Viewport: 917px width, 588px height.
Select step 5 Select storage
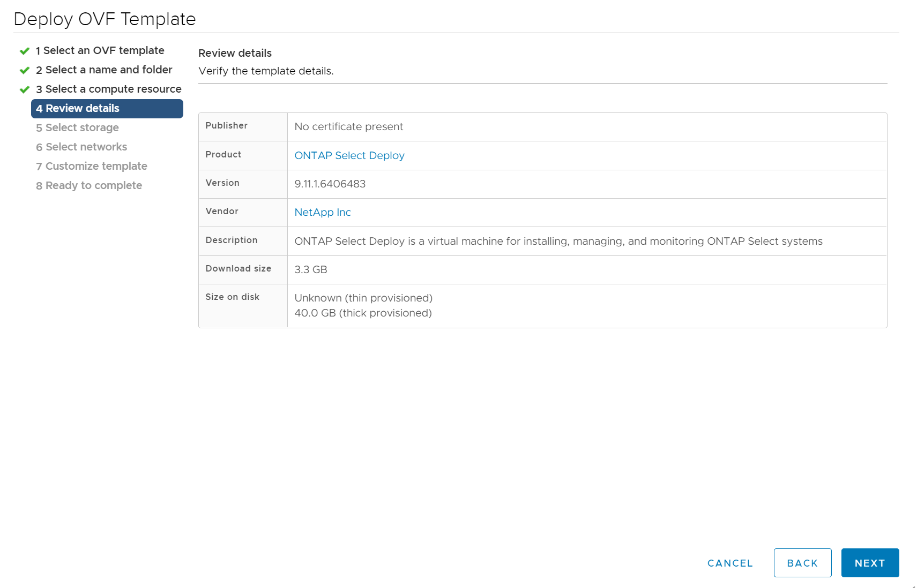(77, 127)
